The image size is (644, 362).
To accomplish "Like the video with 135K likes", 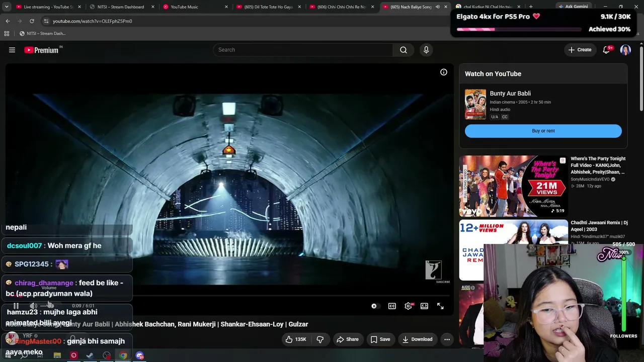I will (295, 339).
